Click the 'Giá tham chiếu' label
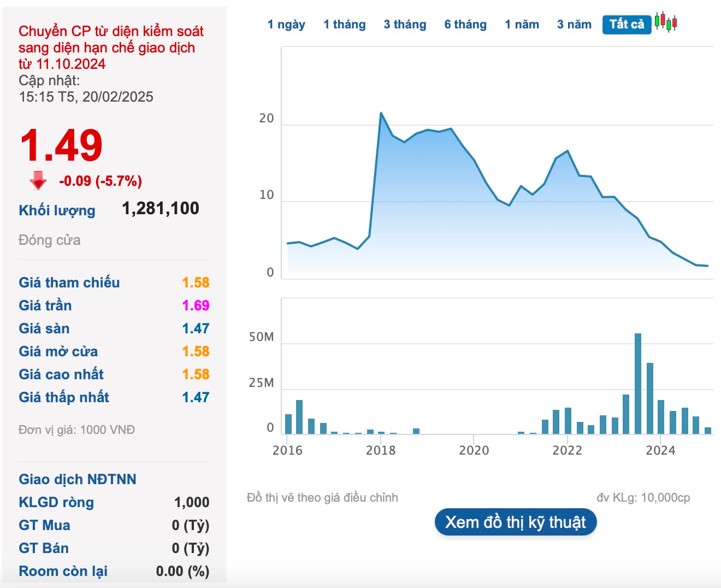 [x=69, y=283]
